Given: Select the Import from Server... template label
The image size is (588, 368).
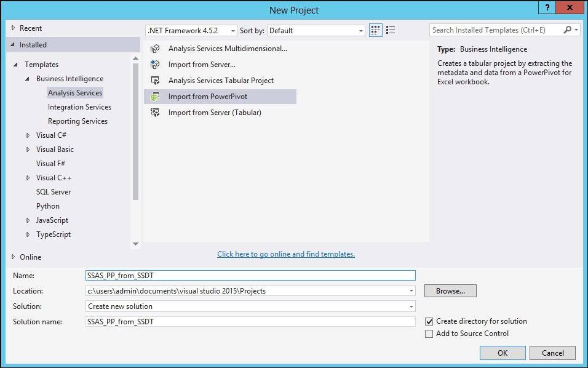Looking at the screenshot, I should pyautogui.click(x=202, y=65).
